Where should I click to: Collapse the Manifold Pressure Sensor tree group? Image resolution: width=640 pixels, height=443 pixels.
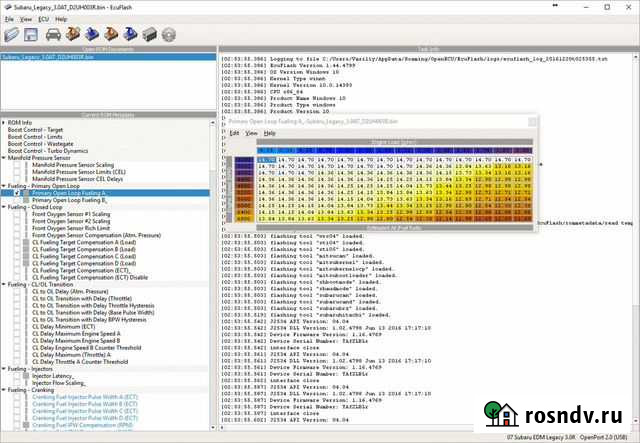pyautogui.click(x=4, y=158)
